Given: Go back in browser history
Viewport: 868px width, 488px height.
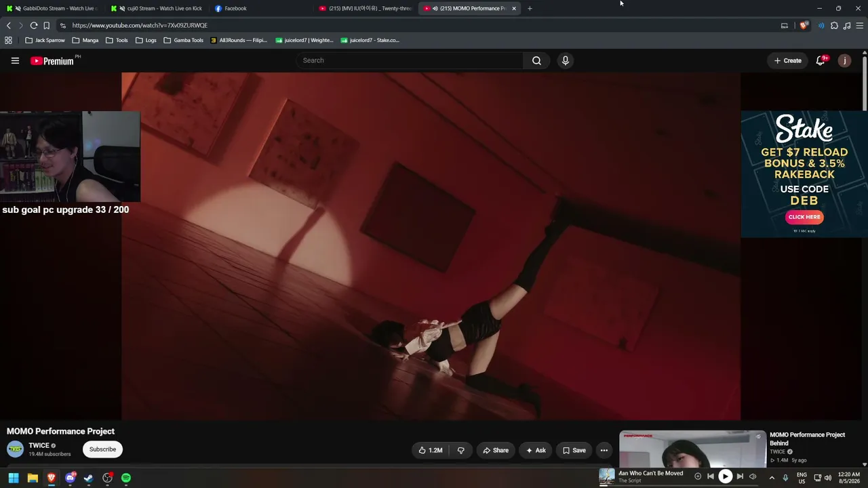Looking at the screenshot, I should coord(9,25).
